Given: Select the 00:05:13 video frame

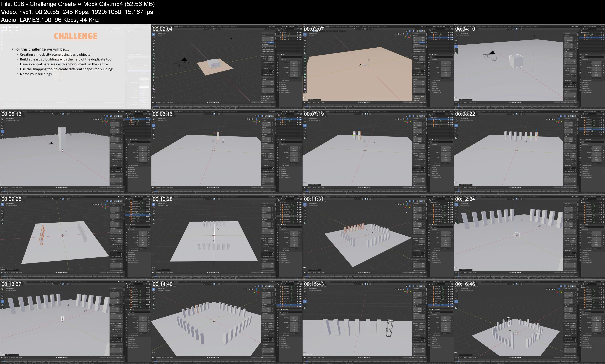Looking at the screenshot, I should tap(76, 152).
